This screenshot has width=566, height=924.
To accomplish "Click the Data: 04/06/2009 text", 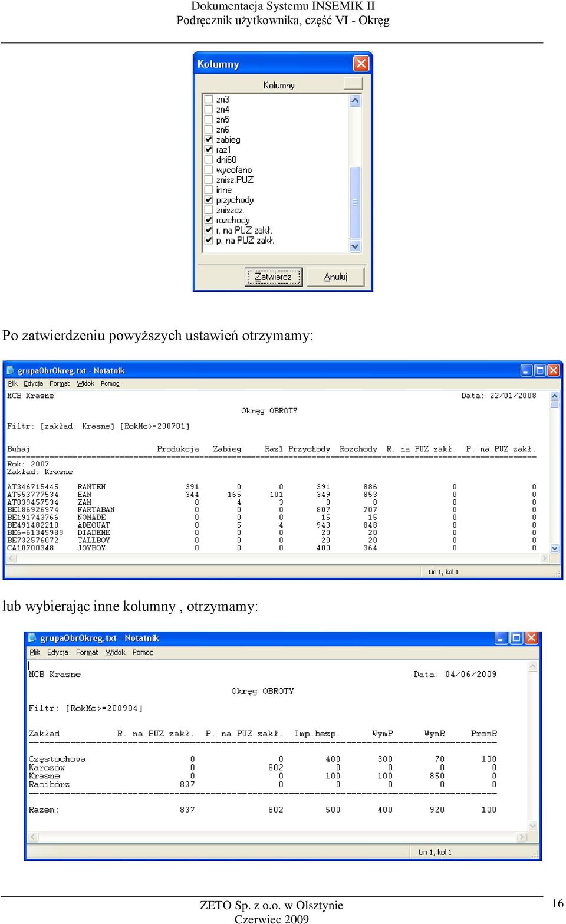I will [455, 674].
